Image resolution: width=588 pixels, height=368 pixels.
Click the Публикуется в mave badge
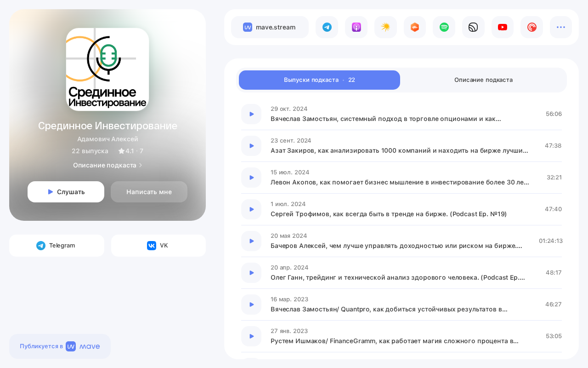click(x=60, y=346)
